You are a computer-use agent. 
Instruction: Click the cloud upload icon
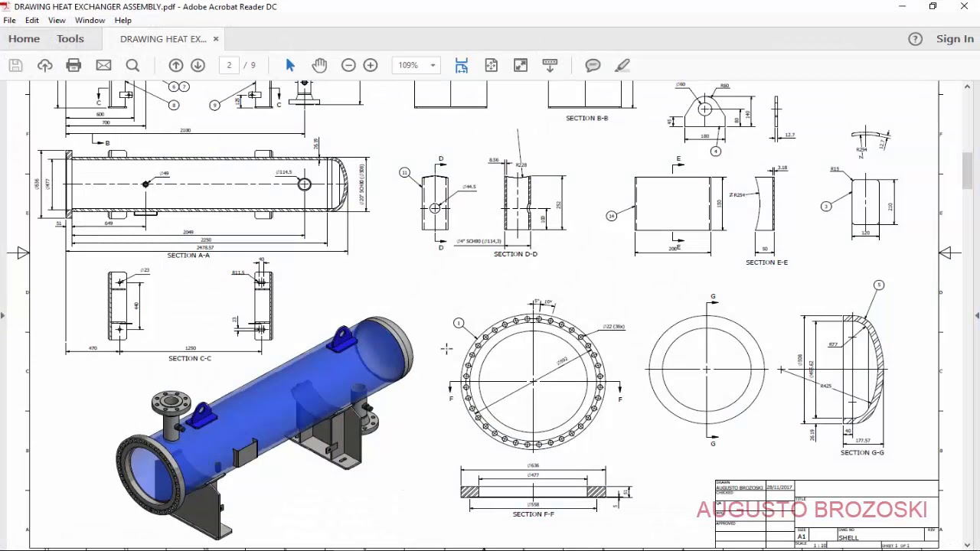pos(44,65)
